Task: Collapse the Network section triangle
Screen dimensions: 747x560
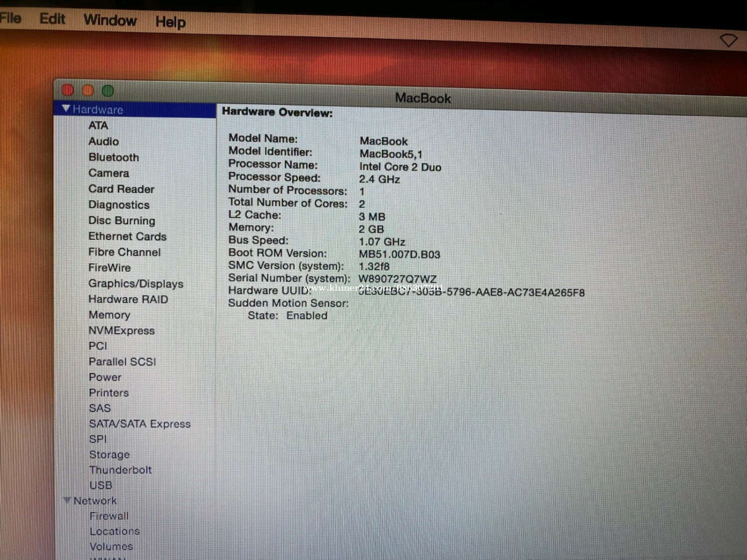Action: [67, 500]
